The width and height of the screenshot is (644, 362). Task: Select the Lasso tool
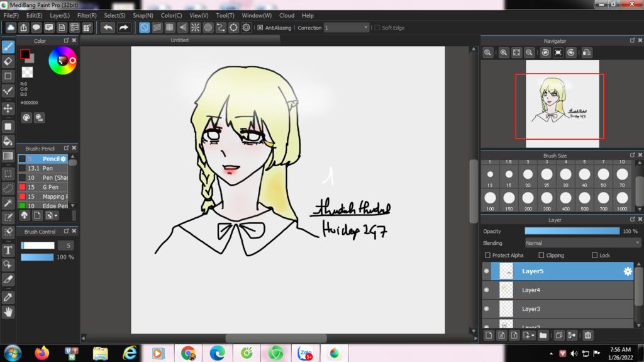[8, 188]
